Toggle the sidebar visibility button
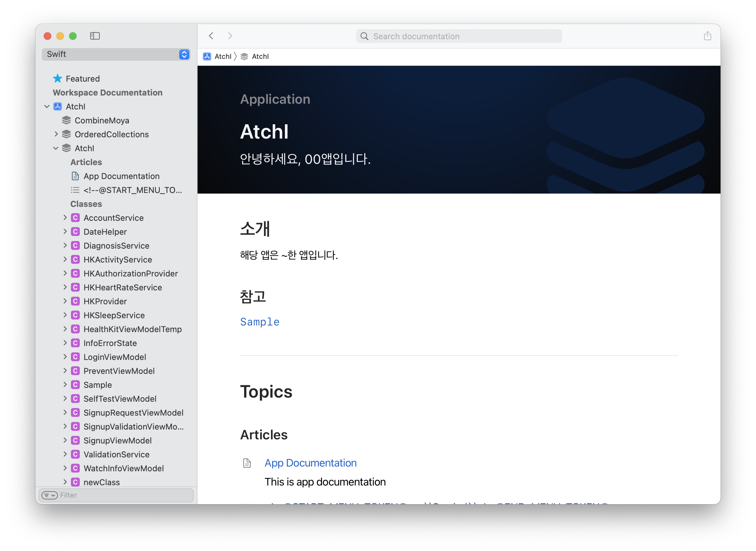Screen dimensions: 756x551 (x=95, y=36)
